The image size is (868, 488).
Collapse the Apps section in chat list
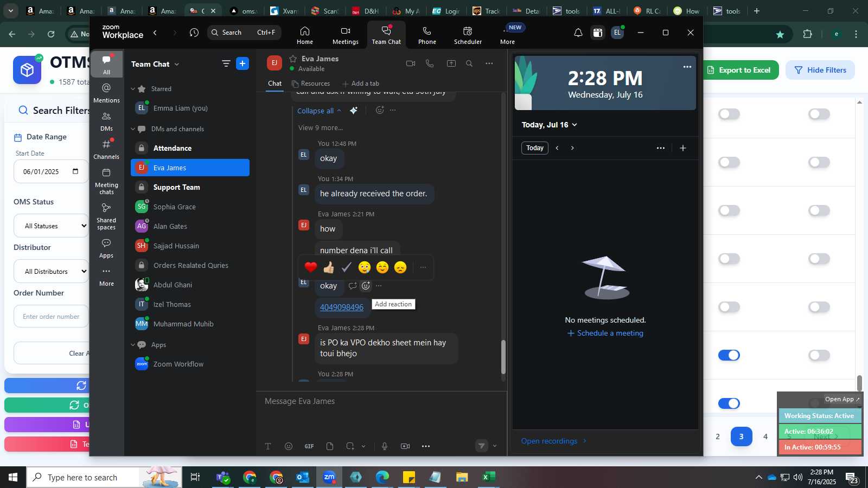click(x=133, y=345)
